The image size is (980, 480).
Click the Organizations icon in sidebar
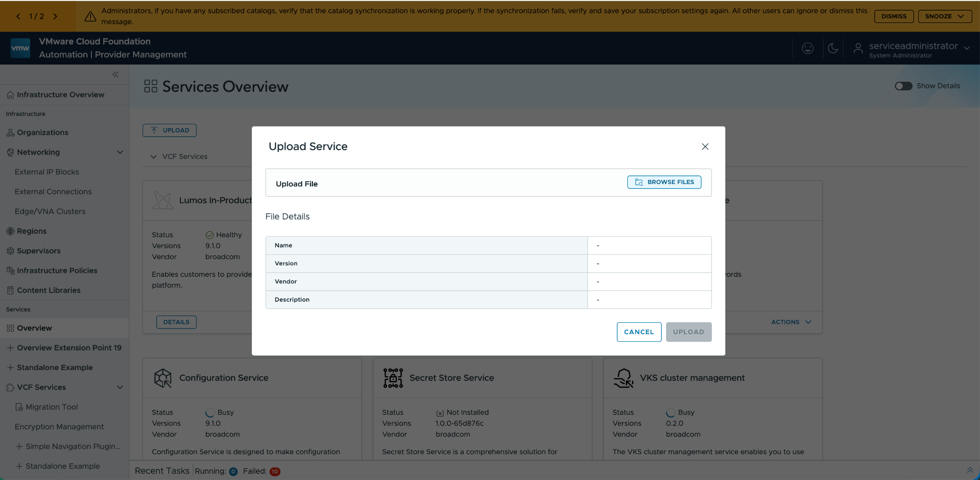(10, 133)
